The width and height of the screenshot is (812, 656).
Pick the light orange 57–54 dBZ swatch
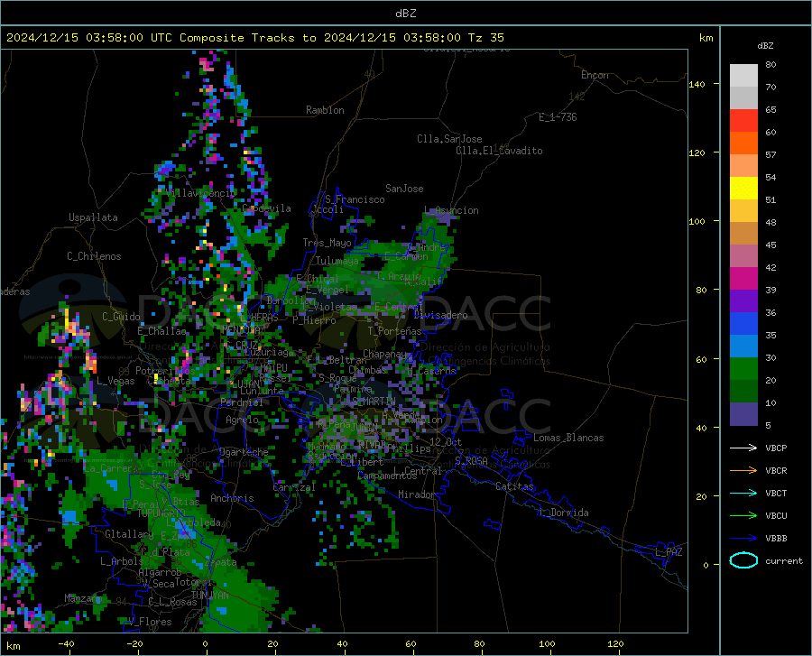point(743,166)
